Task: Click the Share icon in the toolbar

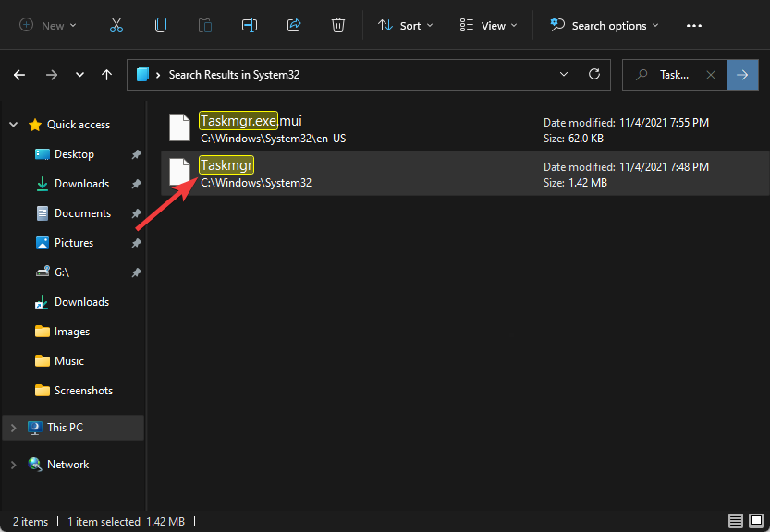Action: pos(293,25)
